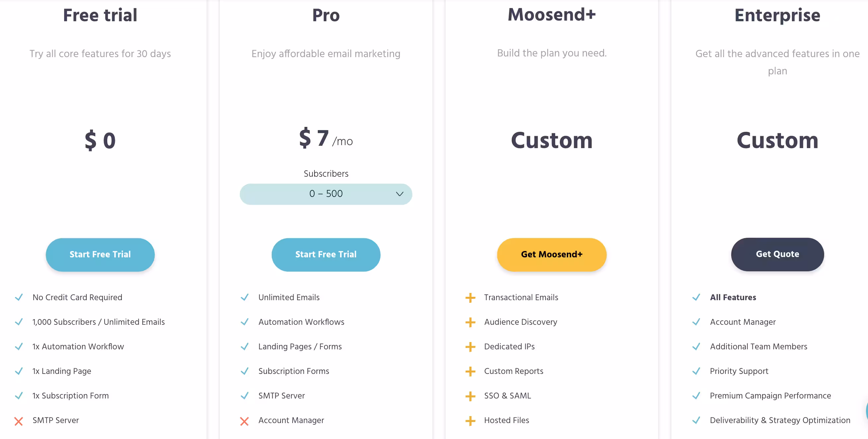
Task: Open the Subscribers 0 – 500 dropdown
Action: [x=325, y=194]
